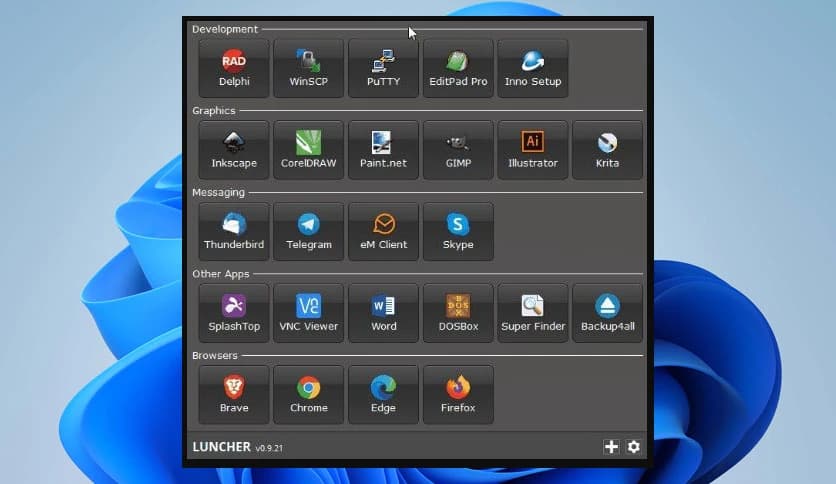This screenshot has width=836, height=484.
Task: Click the plus add-item button
Action: [x=611, y=447]
